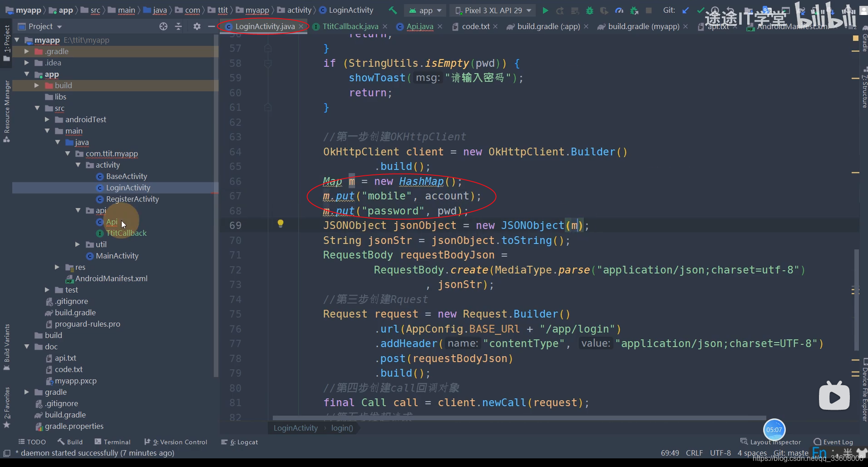The image size is (868, 467).
Task: Collapse the app module folder
Action: [27, 74]
